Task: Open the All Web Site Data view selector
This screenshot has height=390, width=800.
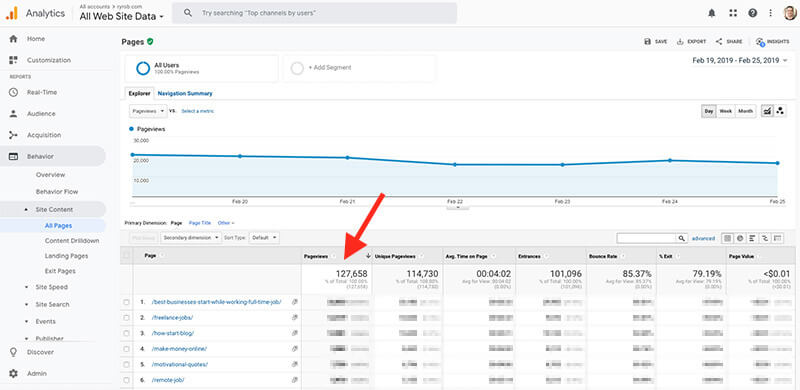Action: point(121,16)
